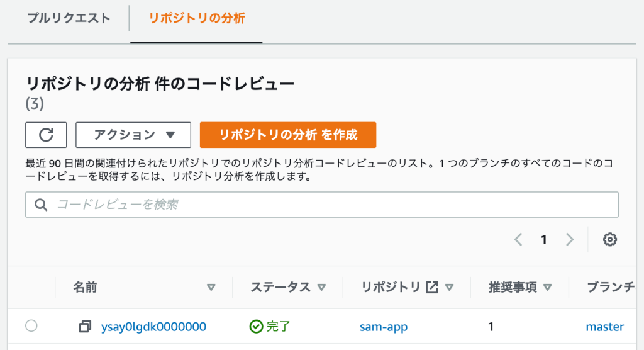This screenshot has height=350, width=644.
Task: Select the リポジトリの分析 tab
Action: click(x=197, y=18)
